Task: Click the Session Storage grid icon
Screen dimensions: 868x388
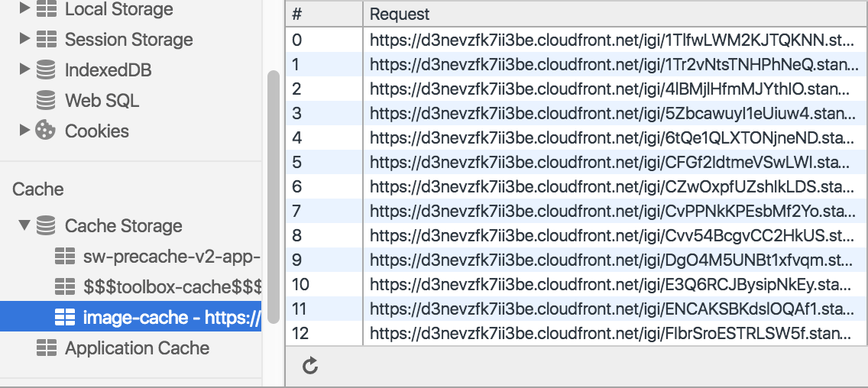Action: (47, 40)
